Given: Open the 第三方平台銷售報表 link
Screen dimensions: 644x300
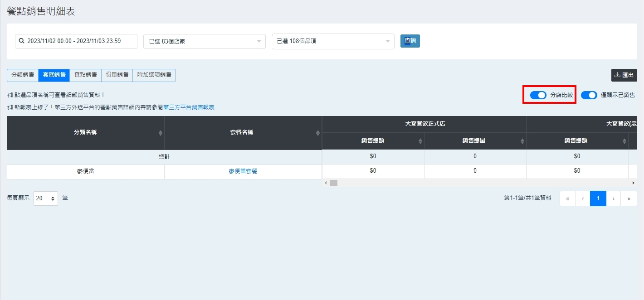Looking at the screenshot, I should click(189, 107).
